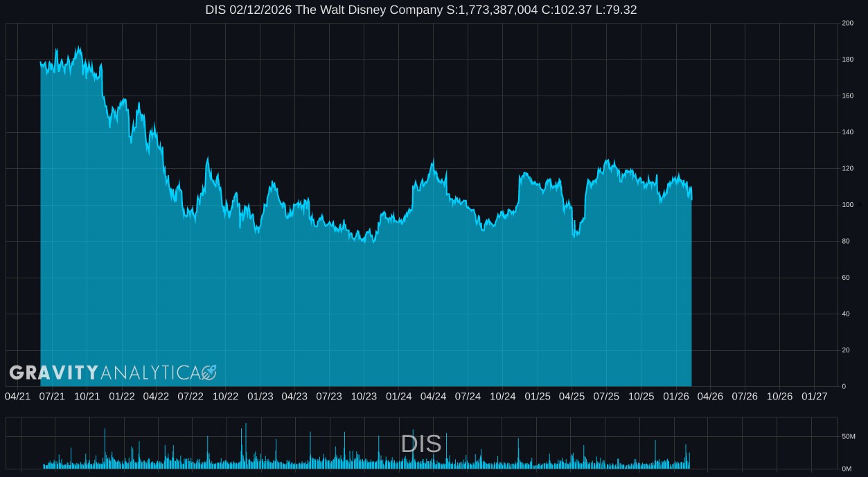
Task: Click the DIS chart title at top
Action: point(420,10)
